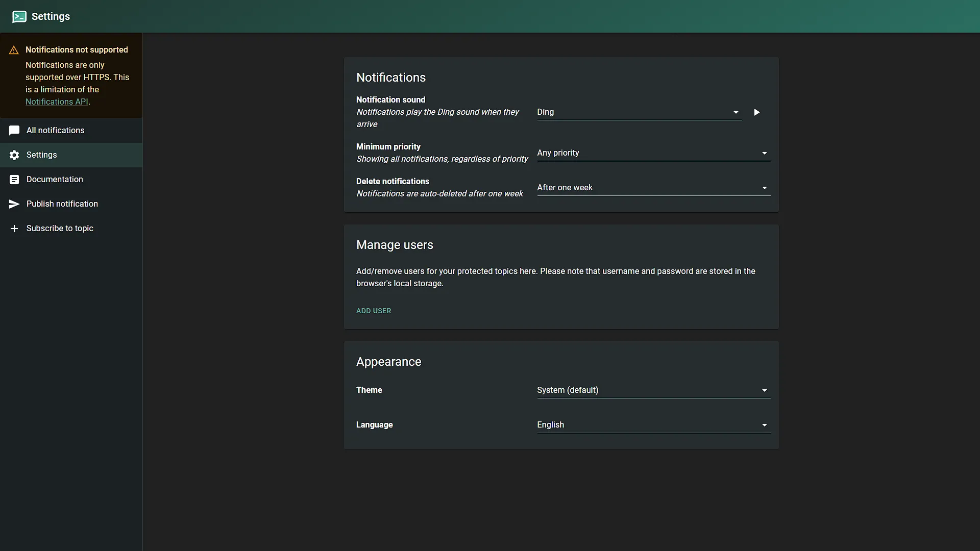The image size is (980, 551).
Task: Click the dropdown arrow next to 'English'
Action: pyautogui.click(x=764, y=425)
